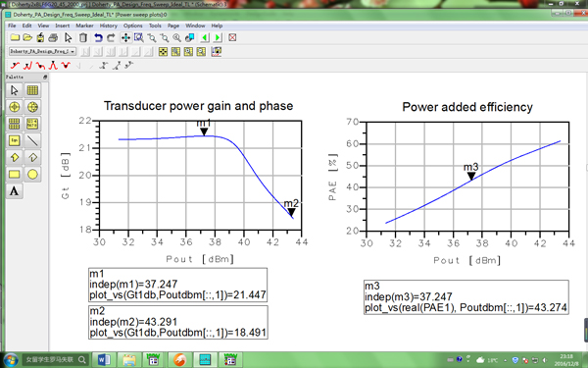Select the polar plot tool in palette

tap(15, 107)
